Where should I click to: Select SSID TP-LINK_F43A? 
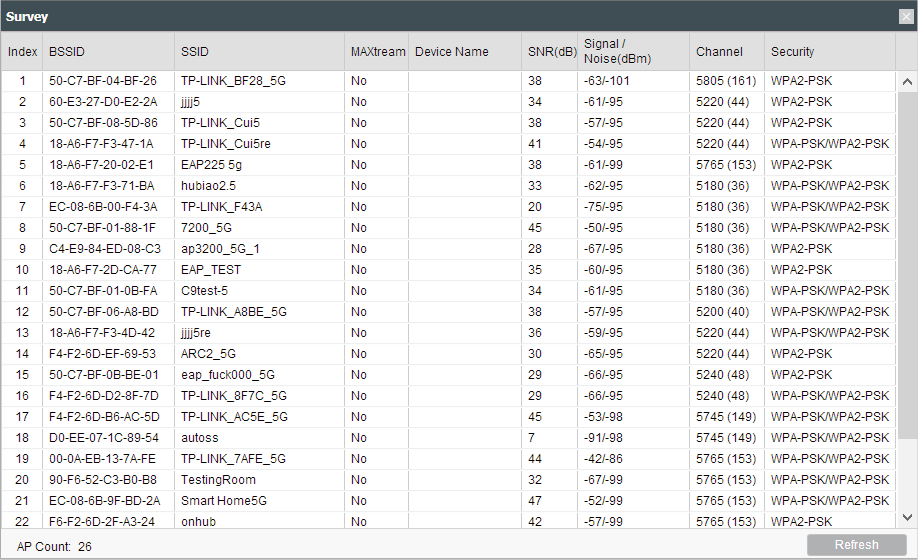(x=221, y=207)
